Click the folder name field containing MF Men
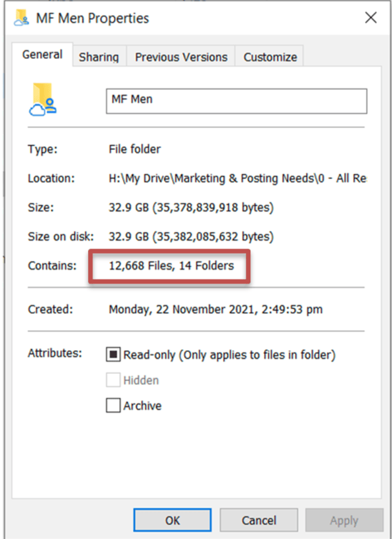The height and width of the screenshot is (539, 392). (236, 101)
